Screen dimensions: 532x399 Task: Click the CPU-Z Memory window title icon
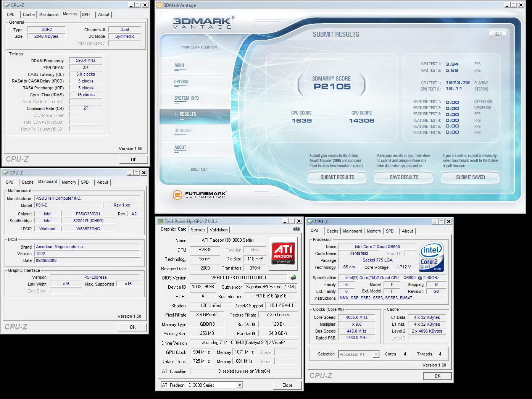point(6,5)
